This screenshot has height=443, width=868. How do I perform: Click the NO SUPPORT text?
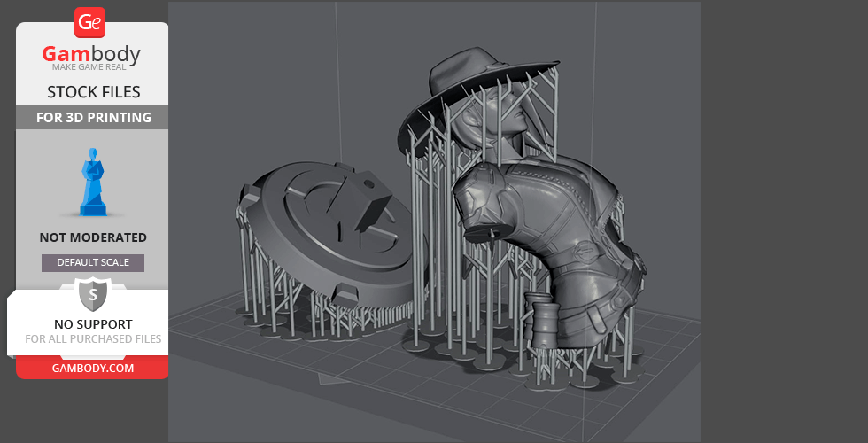click(93, 324)
